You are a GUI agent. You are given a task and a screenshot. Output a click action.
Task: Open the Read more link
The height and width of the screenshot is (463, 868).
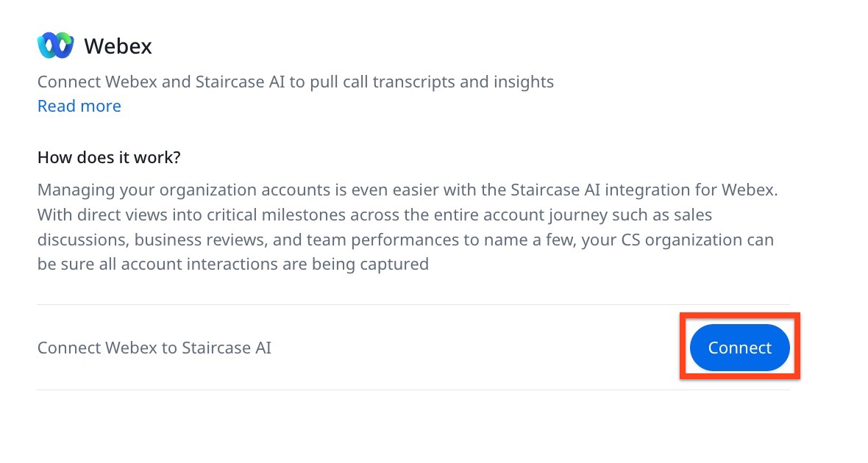coord(79,106)
